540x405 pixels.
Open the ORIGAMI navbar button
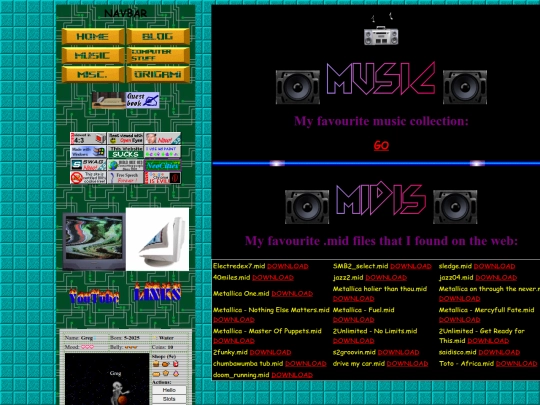coord(158,74)
